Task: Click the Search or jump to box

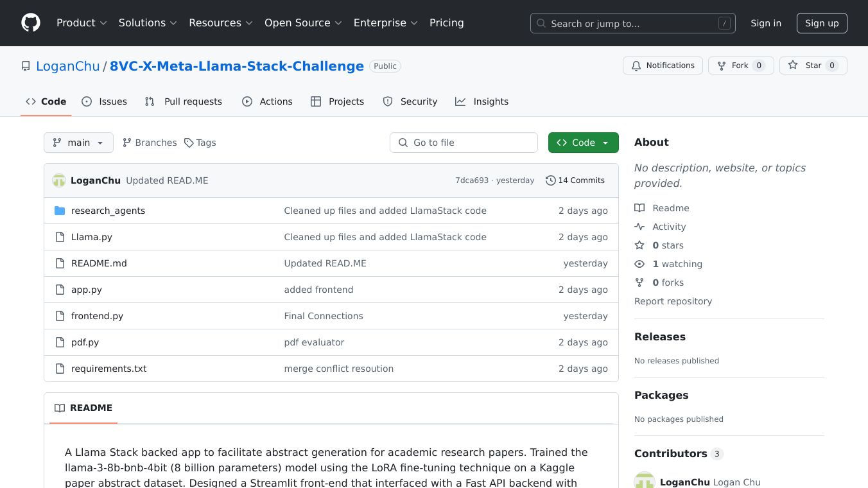Action: pos(632,23)
